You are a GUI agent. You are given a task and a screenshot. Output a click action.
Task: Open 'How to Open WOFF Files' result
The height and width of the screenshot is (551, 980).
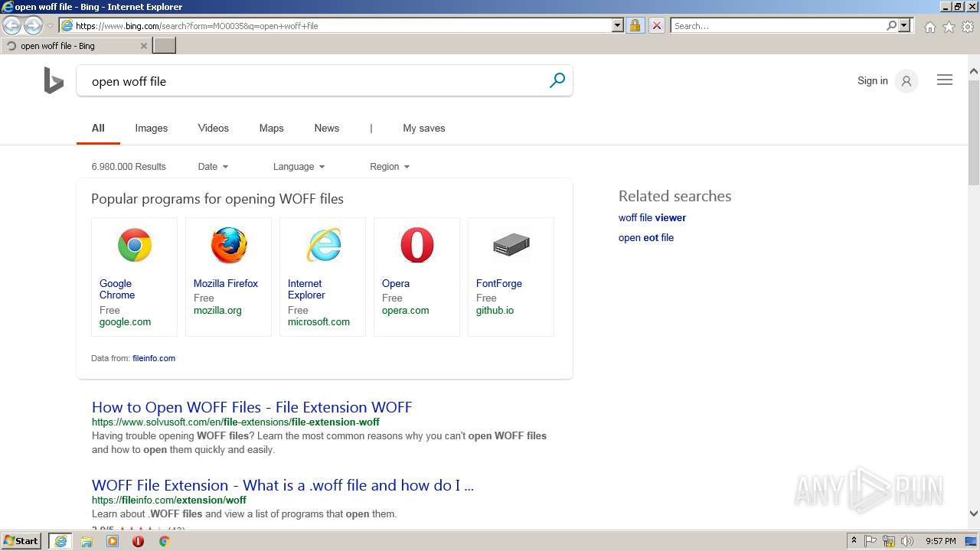click(x=252, y=407)
